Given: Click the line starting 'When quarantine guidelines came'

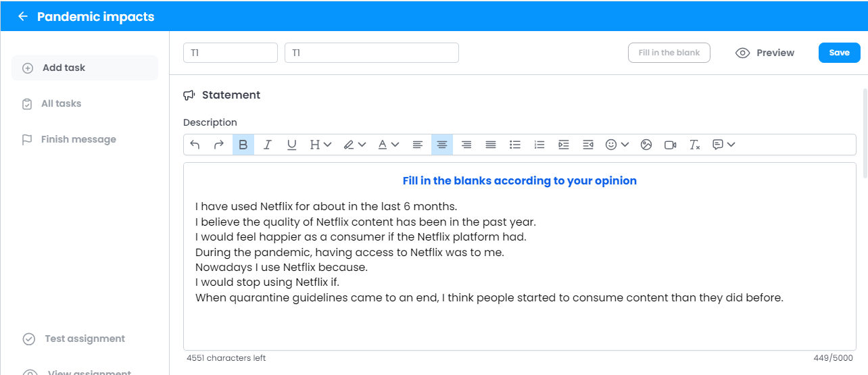Looking at the screenshot, I should (x=489, y=297).
